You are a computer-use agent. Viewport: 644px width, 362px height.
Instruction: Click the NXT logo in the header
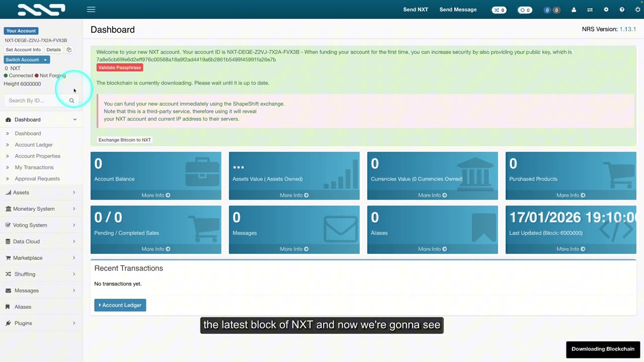(41, 9)
